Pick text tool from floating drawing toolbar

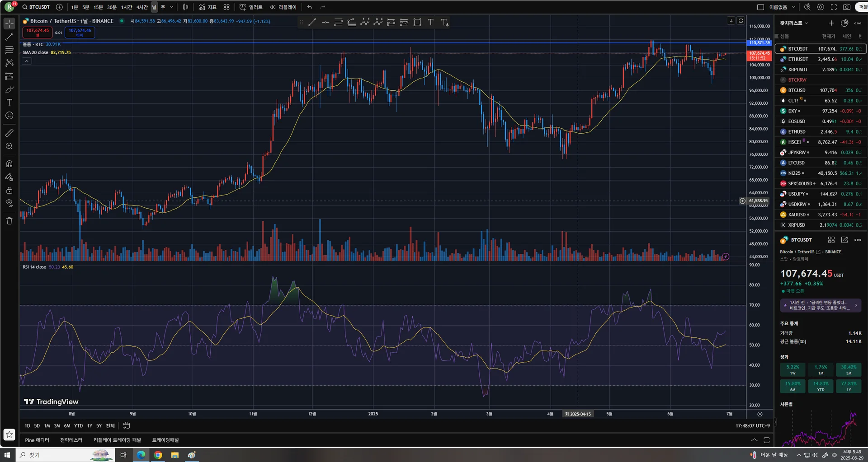[430, 22]
